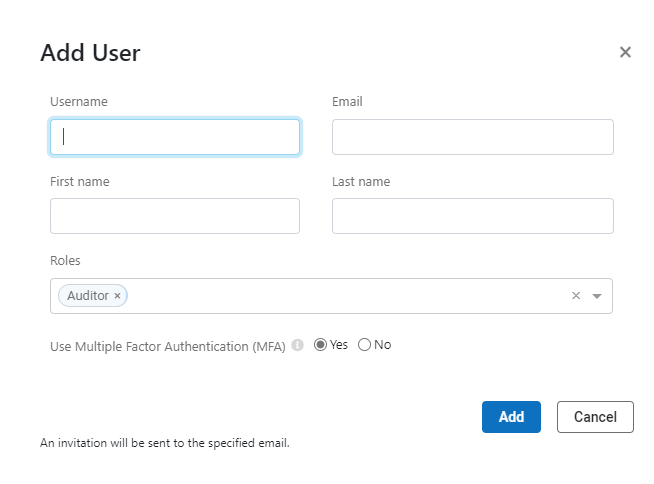This screenshot has width=654, height=484.
Task: Click the MFA info icon
Action: 298,346
